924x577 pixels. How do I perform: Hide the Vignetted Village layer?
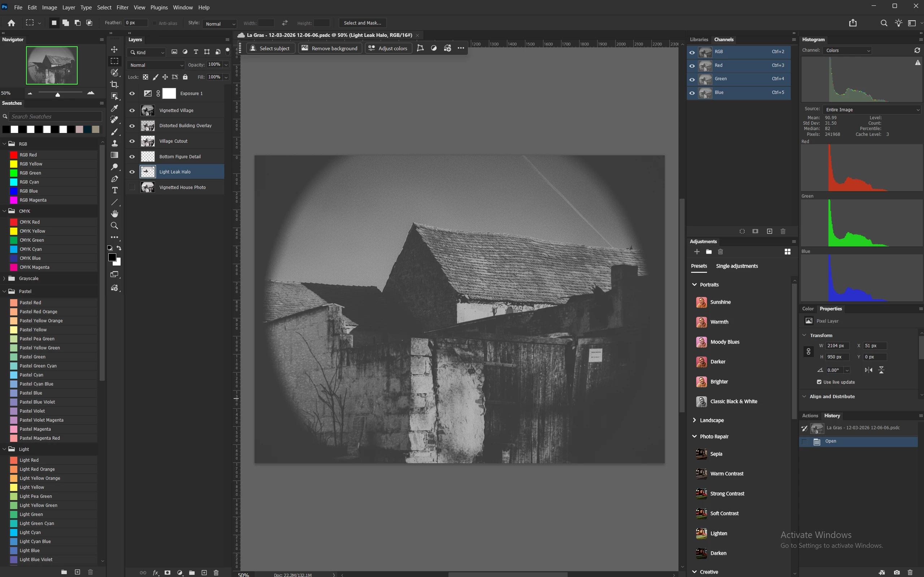[132, 110]
